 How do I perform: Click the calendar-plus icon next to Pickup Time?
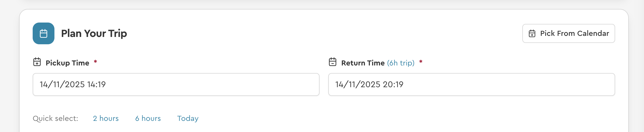pyautogui.click(x=37, y=62)
